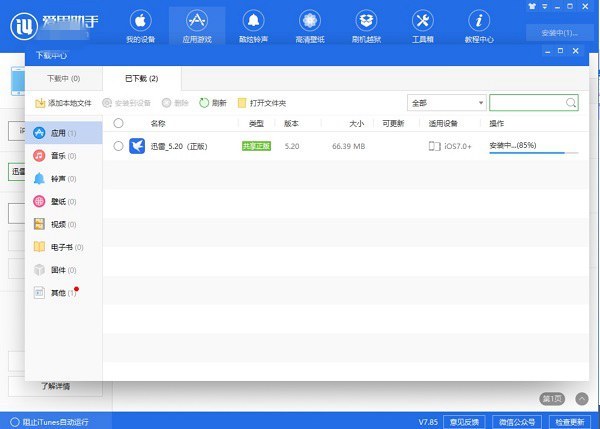Select 音乐 (0) category in sidebar

[x=64, y=156]
